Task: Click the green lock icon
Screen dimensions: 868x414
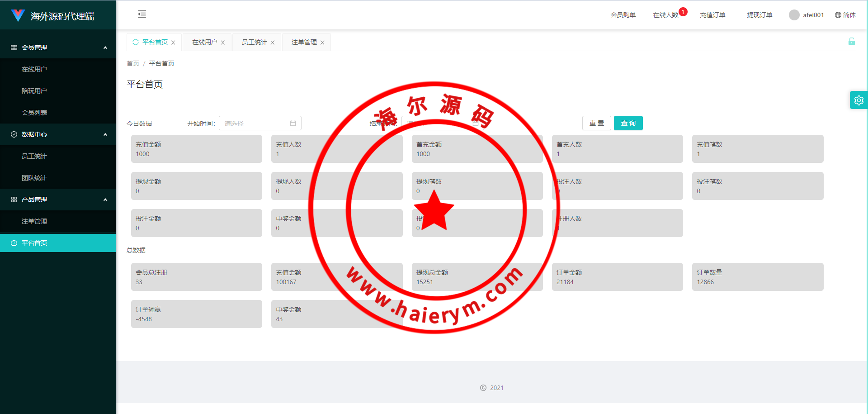Action: click(851, 42)
